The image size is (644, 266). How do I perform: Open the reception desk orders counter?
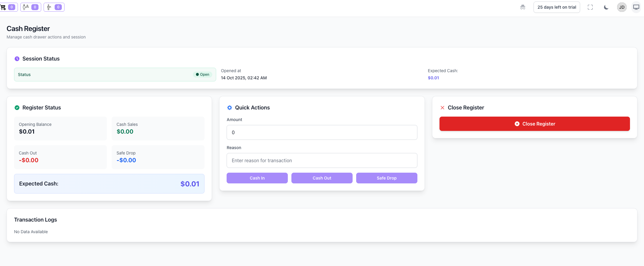pos(31,7)
